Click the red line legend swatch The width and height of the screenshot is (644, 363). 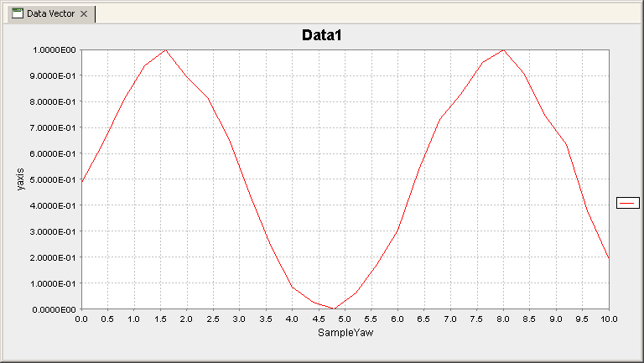tap(628, 202)
